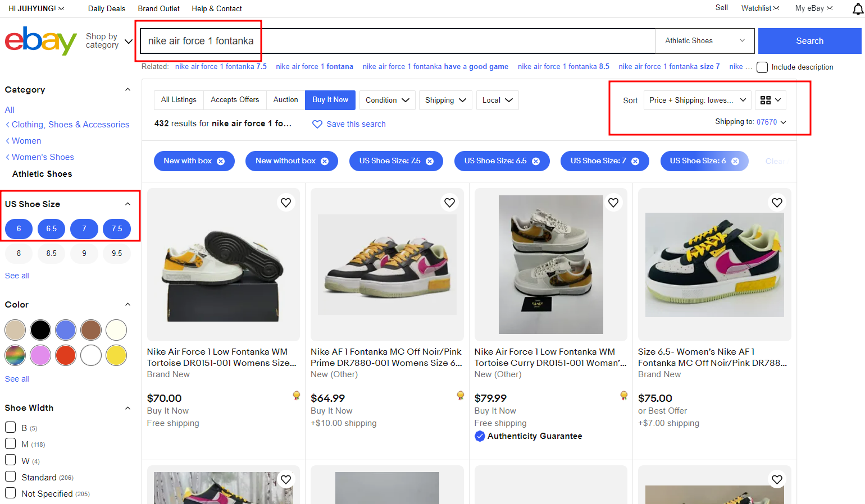The image size is (865, 504).
Task: Switch to the Accepts Offers tab
Action: coord(235,100)
